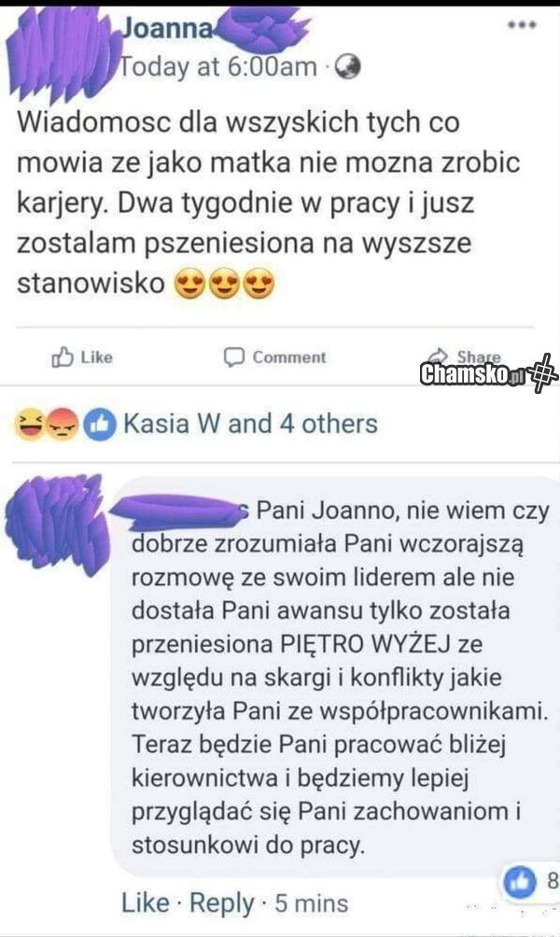
Task: Click the Share arrow icon
Action: coord(440,355)
